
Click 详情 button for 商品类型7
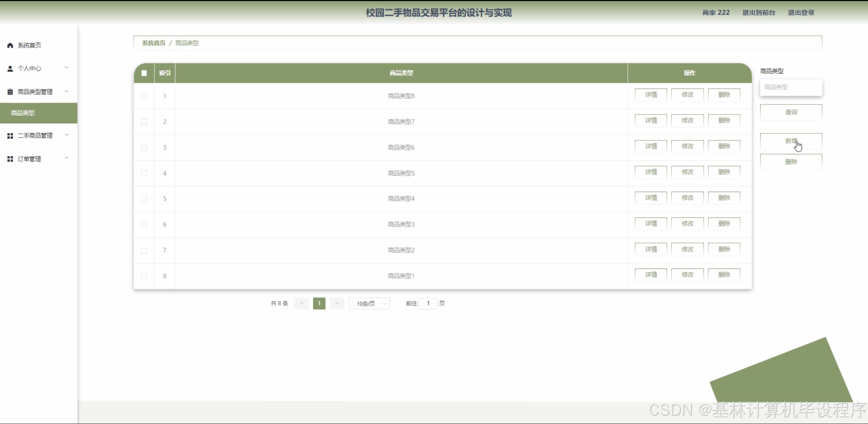pos(651,121)
